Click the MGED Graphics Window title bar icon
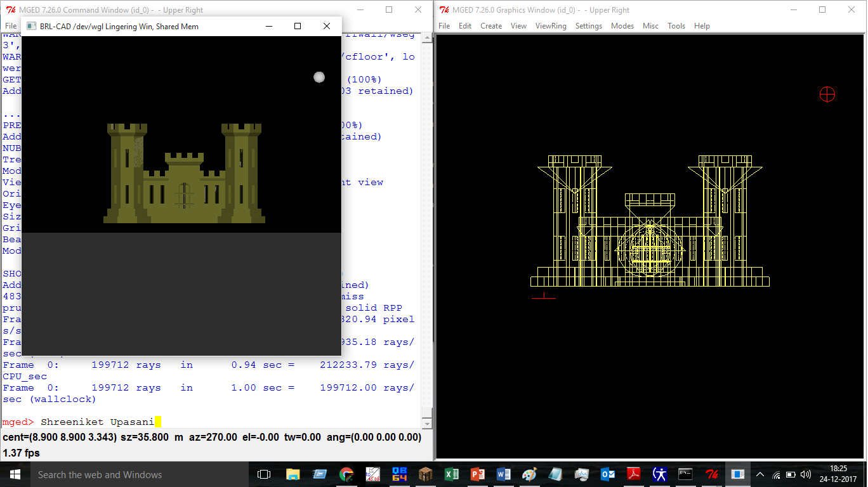Screen dimensions: 868x487 (x=445, y=10)
